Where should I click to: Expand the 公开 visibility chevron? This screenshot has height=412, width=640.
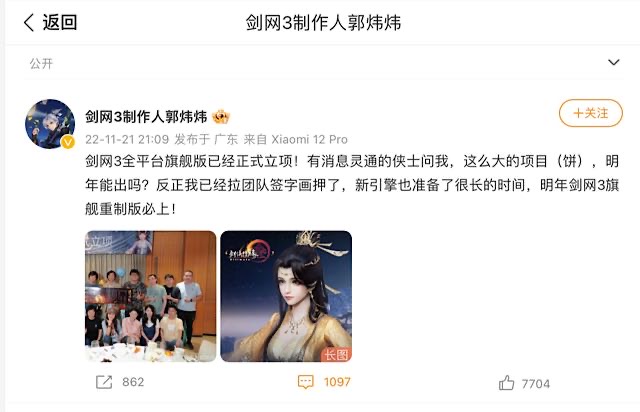(x=613, y=62)
